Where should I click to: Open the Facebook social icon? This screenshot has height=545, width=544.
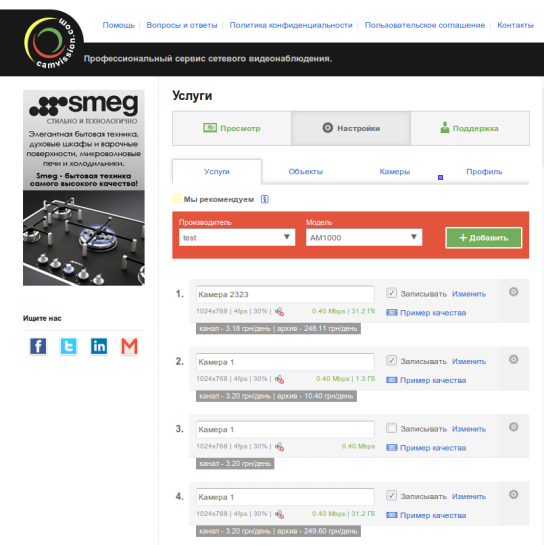click(38, 346)
